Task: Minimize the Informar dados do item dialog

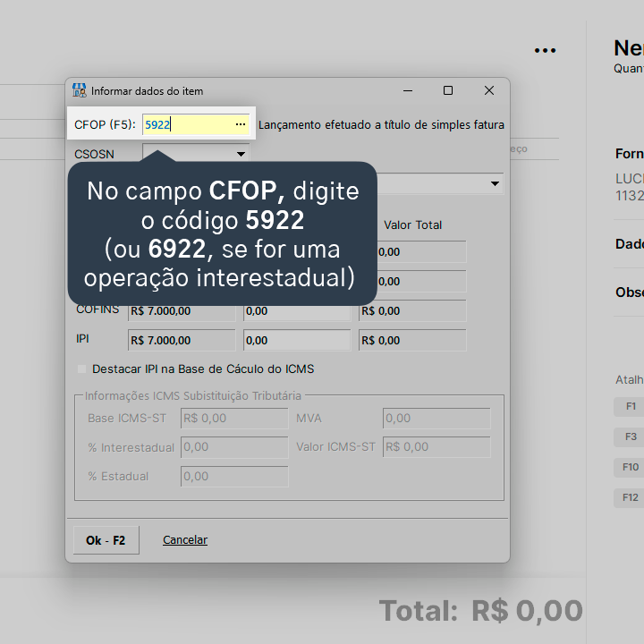Action: click(x=408, y=90)
